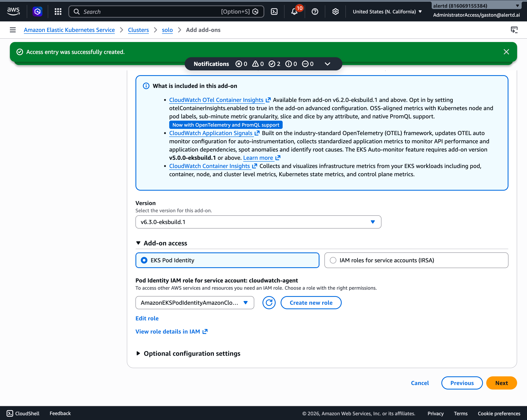Expand Optional configuration settings
Viewport: 527px width, 420px height.
pos(188,353)
